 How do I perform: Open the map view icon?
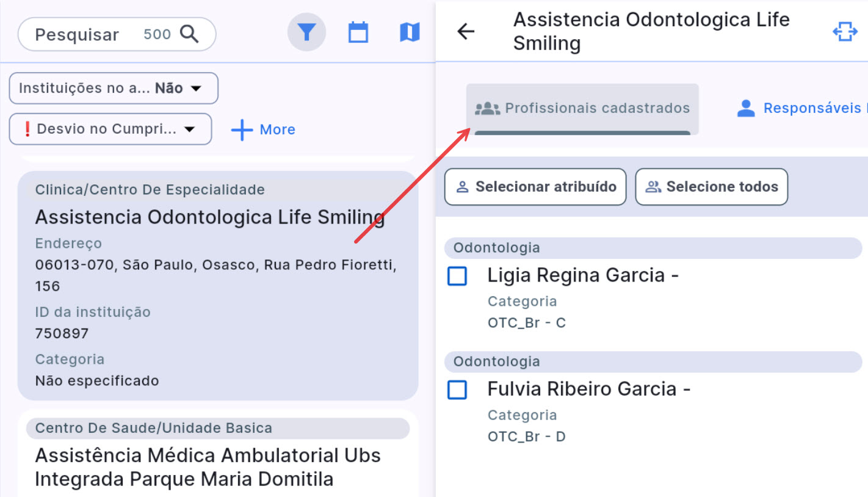(x=410, y=32)
